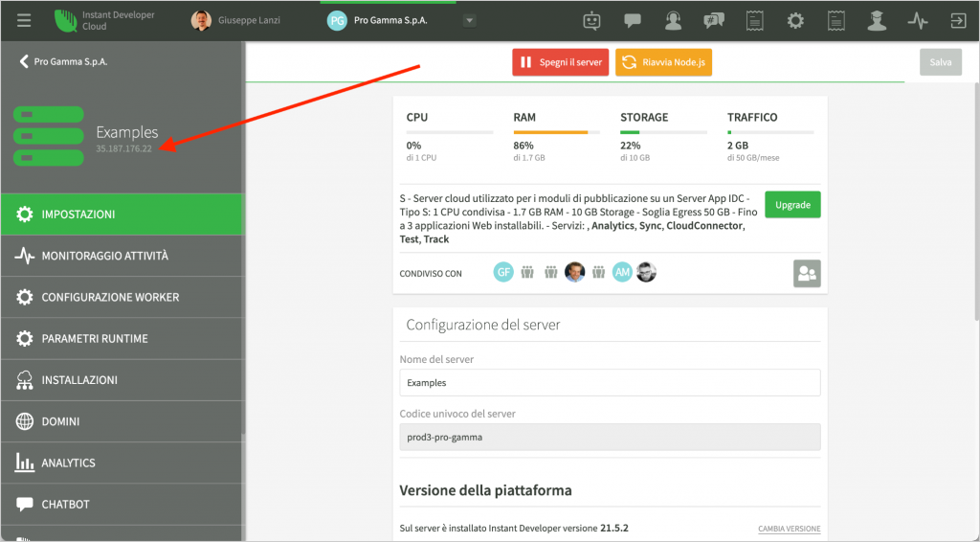The width and height of the screenshot is (980, 542).
Task: Open Giuseppe Lanzi user profile avatar
Action: tap(201, 21)
